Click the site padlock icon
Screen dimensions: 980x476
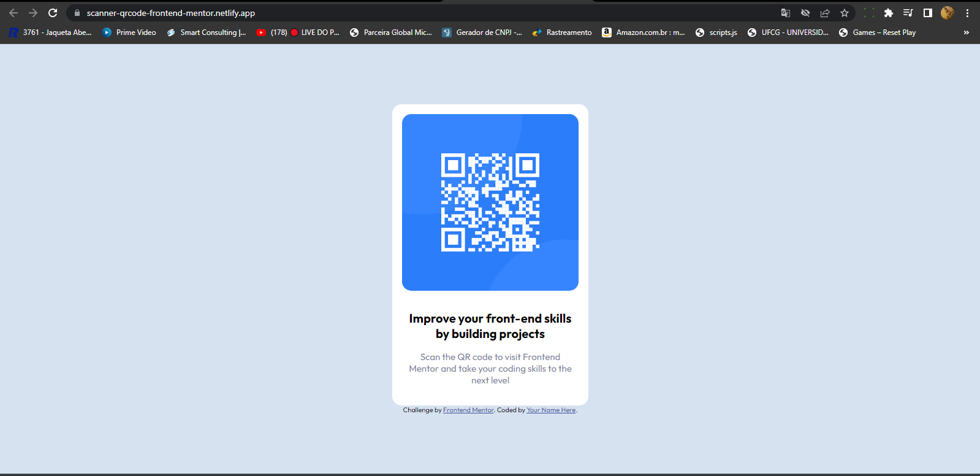point(77,13)
